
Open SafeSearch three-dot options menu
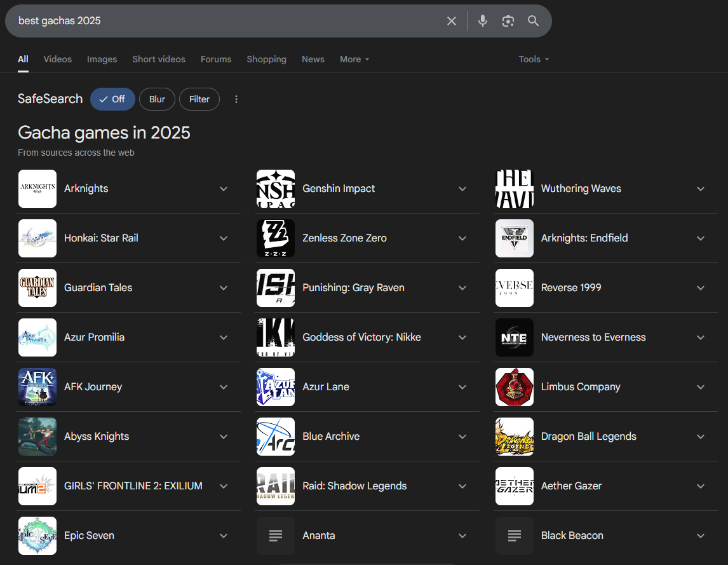tap(236, 99)
